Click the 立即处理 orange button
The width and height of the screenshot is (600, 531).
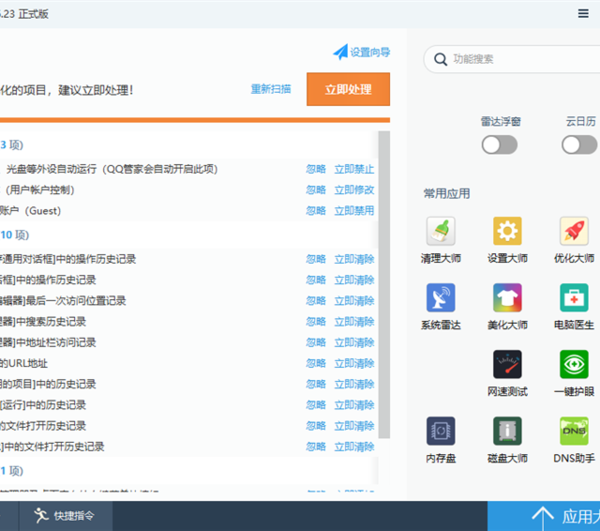point(348,90)
